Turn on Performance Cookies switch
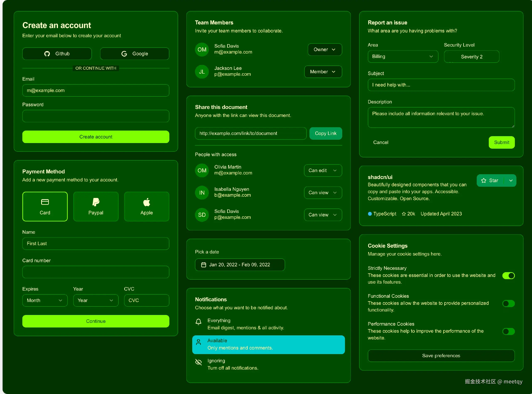 click(x=508, y=331)
